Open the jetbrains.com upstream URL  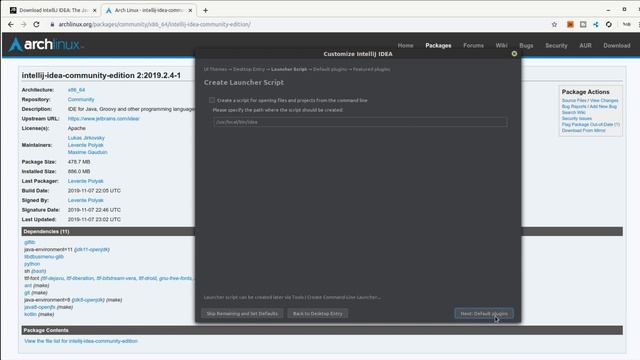(x=104, y=118)
